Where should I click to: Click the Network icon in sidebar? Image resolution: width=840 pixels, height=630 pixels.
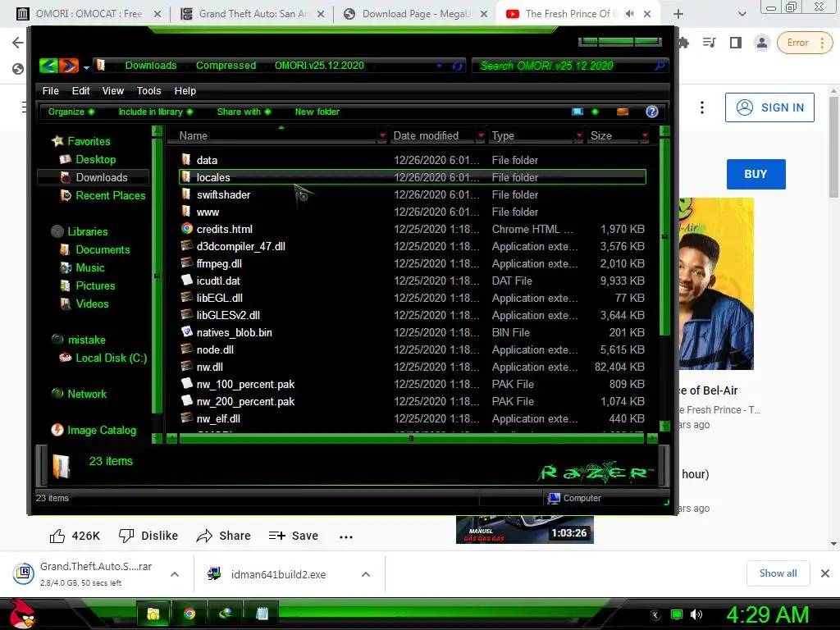point(57,393)
